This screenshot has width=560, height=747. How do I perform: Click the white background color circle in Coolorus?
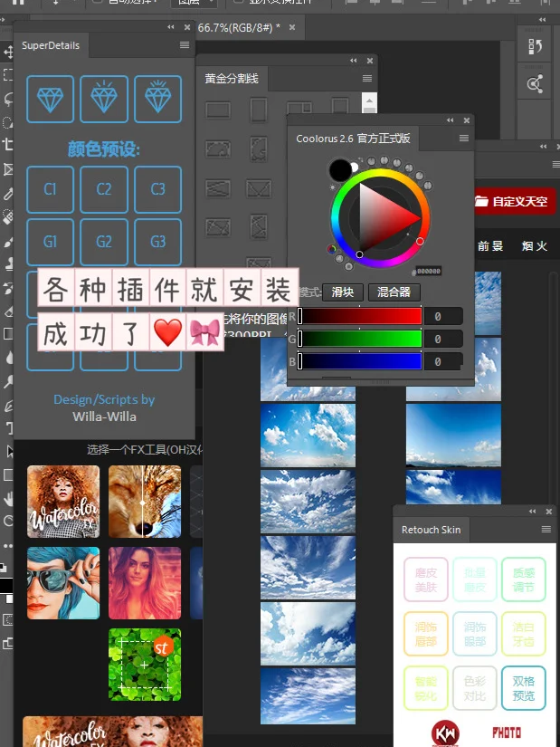(x=355, y=168)
